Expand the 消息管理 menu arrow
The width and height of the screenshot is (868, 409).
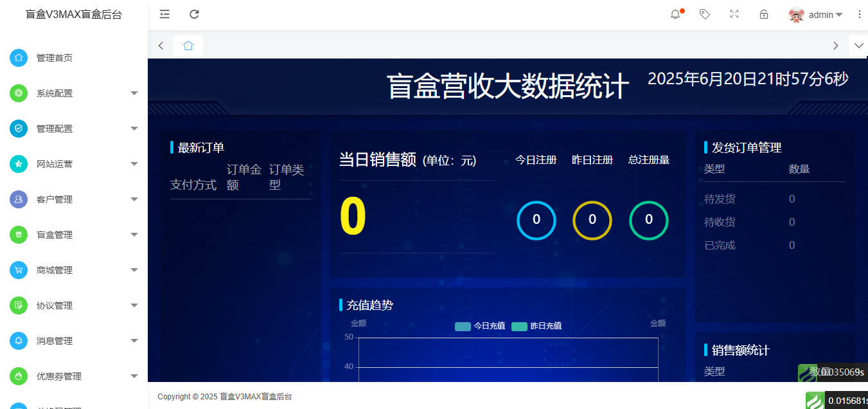point(134,341)
